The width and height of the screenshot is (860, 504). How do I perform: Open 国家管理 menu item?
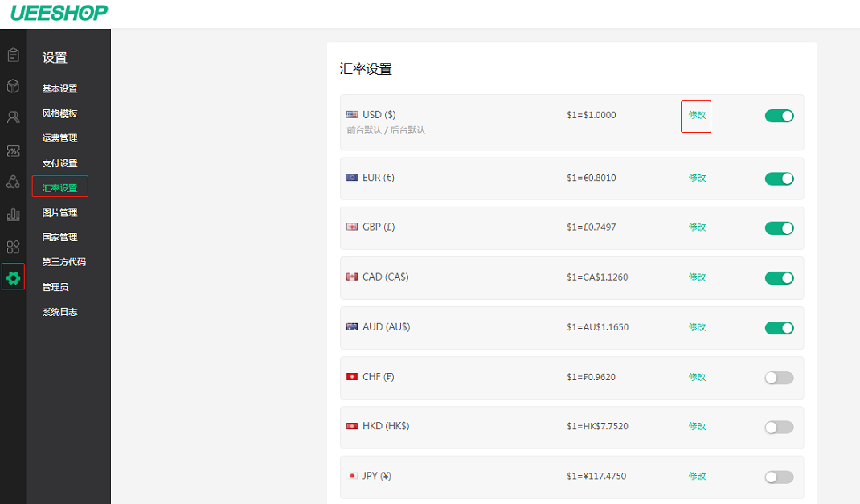click(59, 237)
